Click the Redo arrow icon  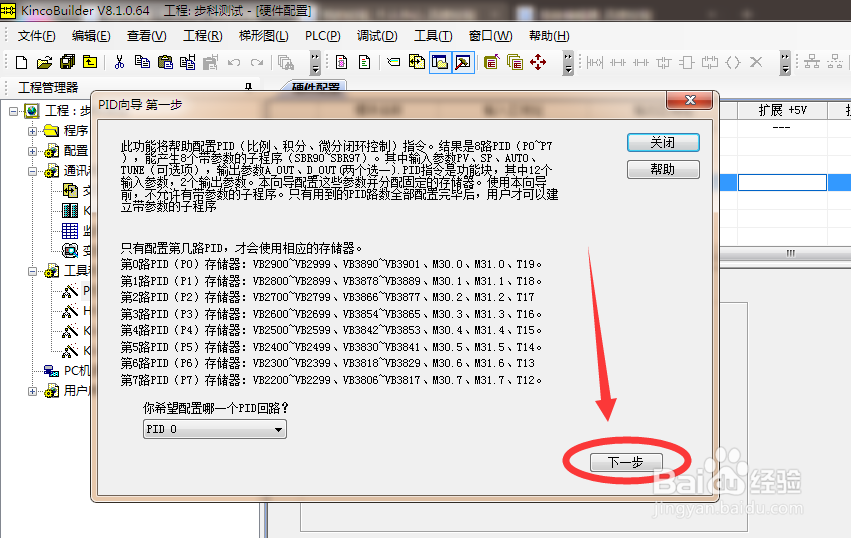point(257,63)
